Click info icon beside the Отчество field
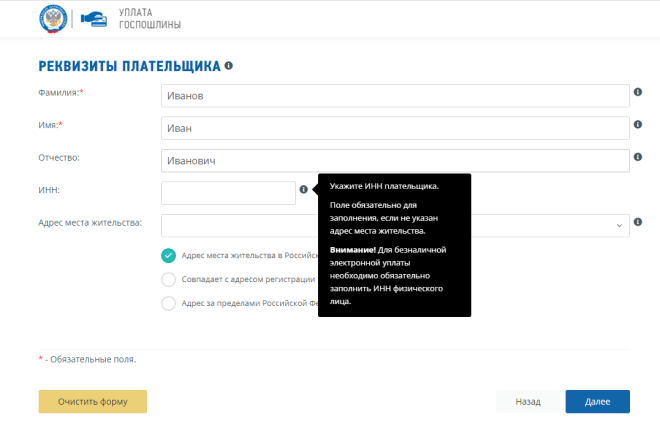Image resolution: width=660 pixels, height=439 pixels. pos(638,157)
